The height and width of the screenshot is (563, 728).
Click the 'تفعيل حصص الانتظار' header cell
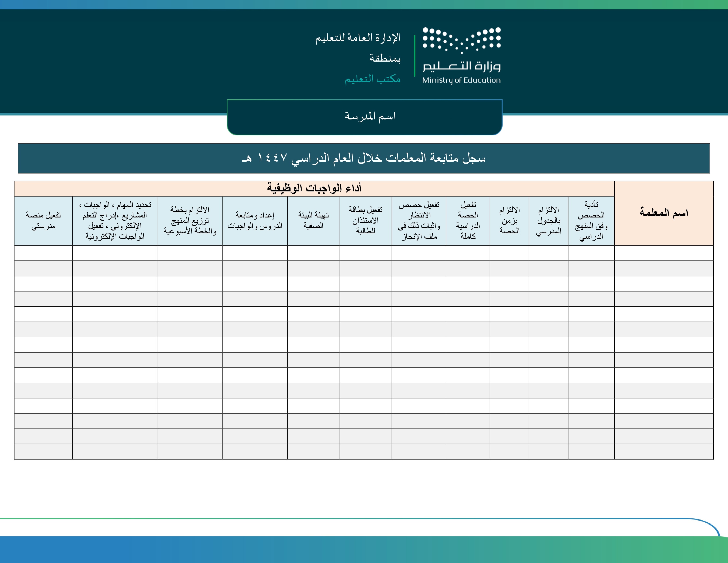click(419, 221)
